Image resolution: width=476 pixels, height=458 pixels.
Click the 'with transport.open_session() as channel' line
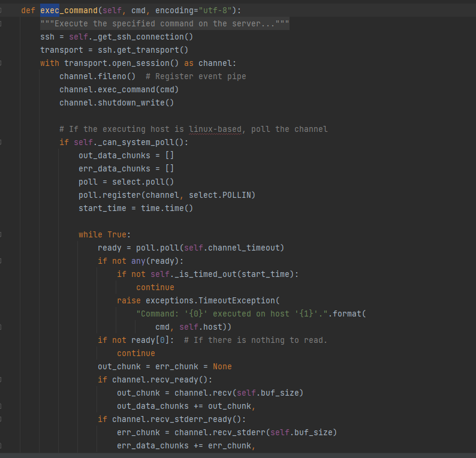click(x=138, y=64)
